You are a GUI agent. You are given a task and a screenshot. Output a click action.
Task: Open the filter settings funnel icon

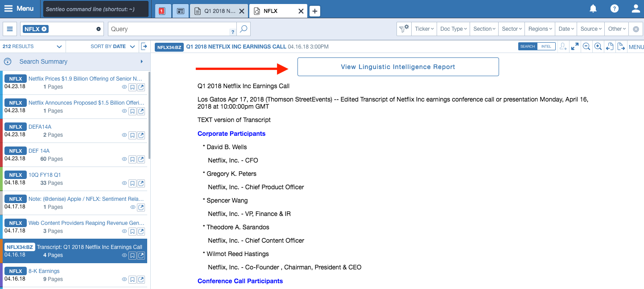coord(404,29)
